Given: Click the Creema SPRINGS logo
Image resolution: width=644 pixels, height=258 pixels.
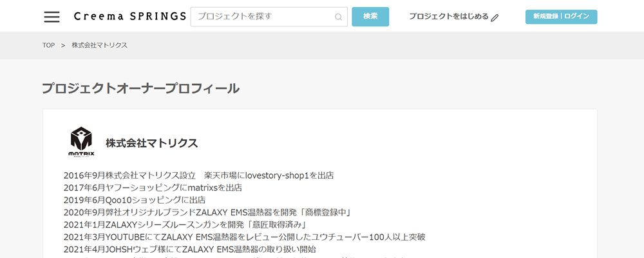Looking at the screenshot, I should pos(130,17).
